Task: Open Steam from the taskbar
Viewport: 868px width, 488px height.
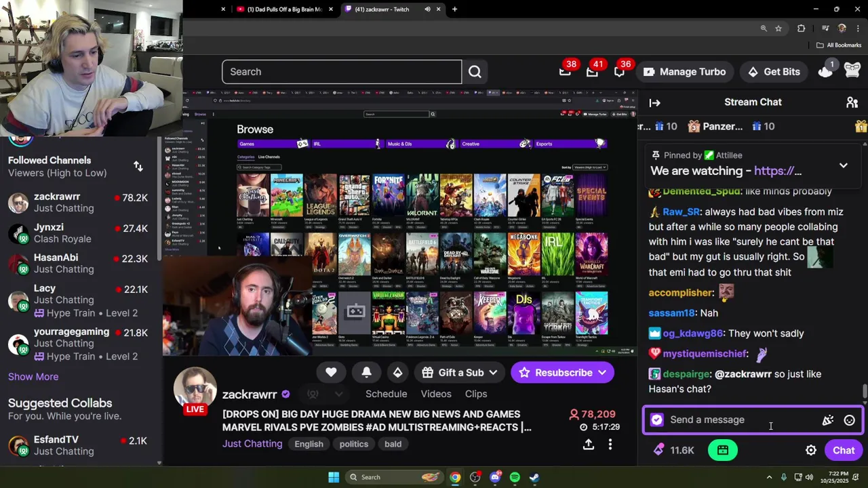Action: [x=534, y=477]
